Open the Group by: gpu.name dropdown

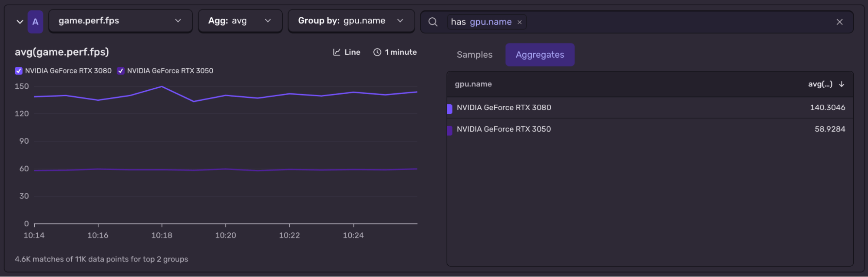point(351,21)
